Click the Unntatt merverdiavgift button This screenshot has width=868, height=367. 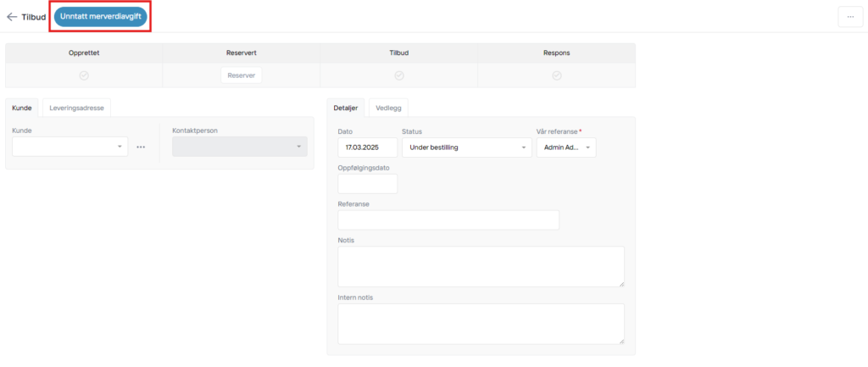pos(100,17)
